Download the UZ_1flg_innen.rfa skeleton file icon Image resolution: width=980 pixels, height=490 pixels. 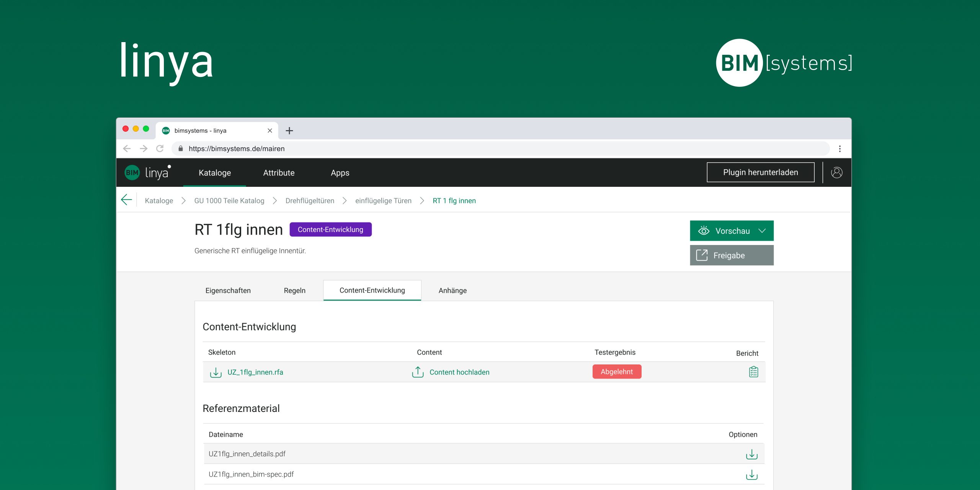216,372
